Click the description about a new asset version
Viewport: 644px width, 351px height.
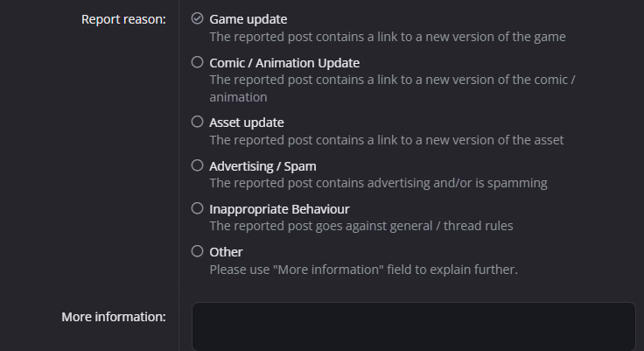(386, 140)
